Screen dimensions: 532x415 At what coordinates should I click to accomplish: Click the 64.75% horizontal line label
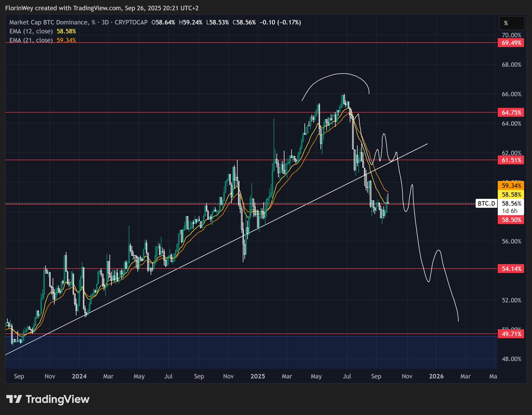[x=511, y=113]
